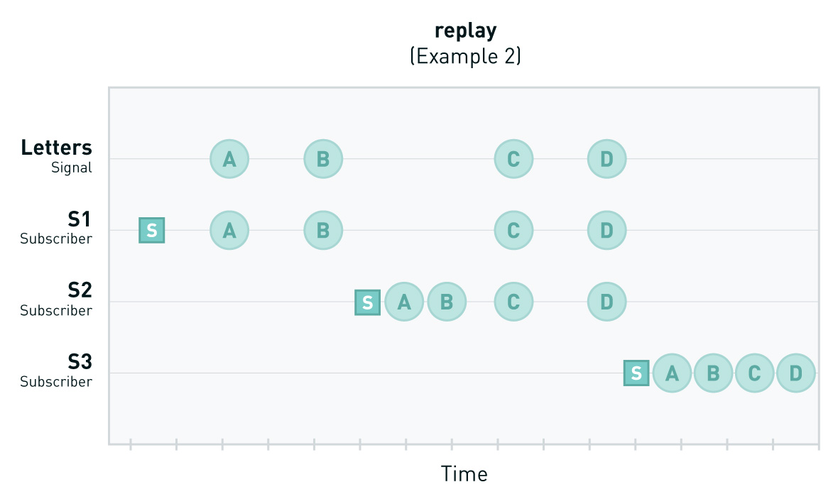Viewport: 838px width, 504px height.
Task: Click the S subscribe square on S2 row
Action: click(x=368, y=302)
